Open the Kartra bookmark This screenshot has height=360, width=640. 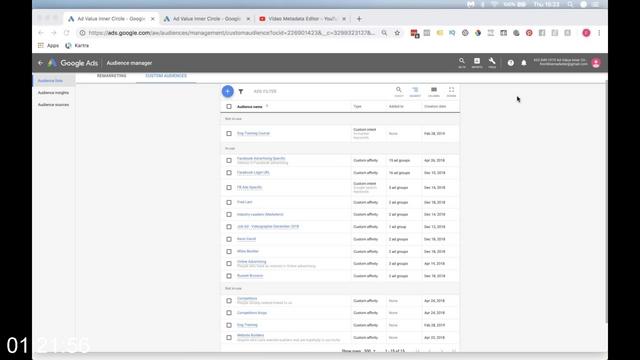click(x=77, y=45)
